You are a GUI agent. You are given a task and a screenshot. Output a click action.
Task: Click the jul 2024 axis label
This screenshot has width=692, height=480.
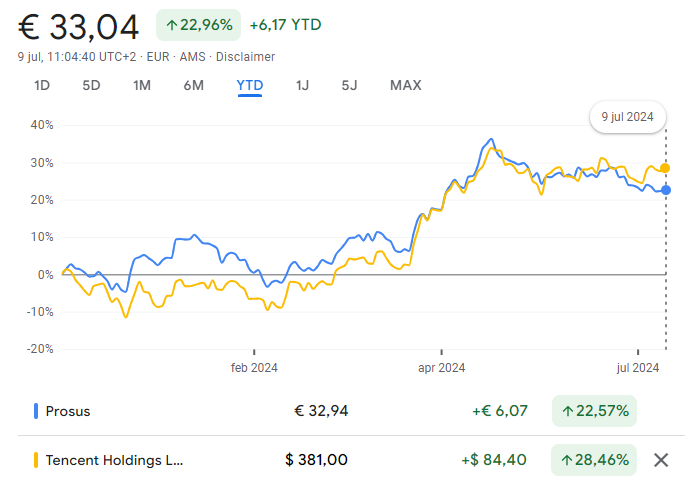pos(638,368)
